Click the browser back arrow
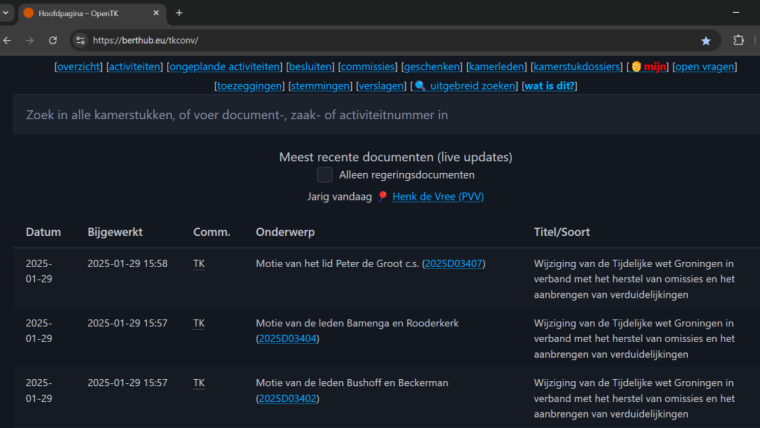The image size is (760, 428). point(8,40)
